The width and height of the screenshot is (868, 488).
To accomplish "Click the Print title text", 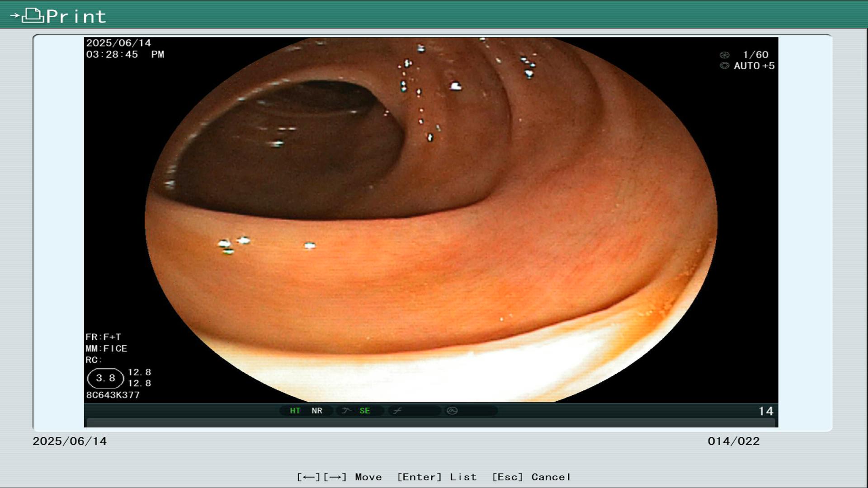I will (76, 17).
